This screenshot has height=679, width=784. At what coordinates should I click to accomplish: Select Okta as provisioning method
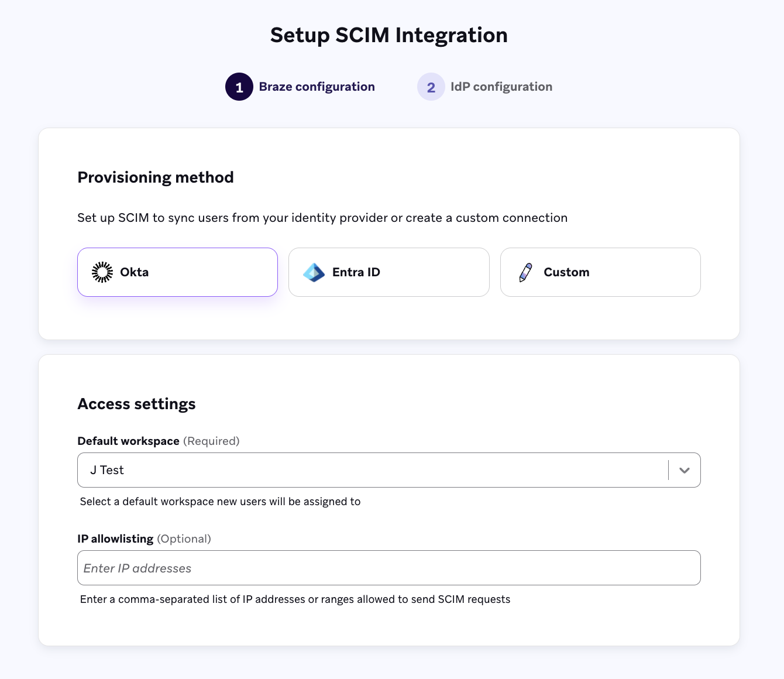coord(177,272)
